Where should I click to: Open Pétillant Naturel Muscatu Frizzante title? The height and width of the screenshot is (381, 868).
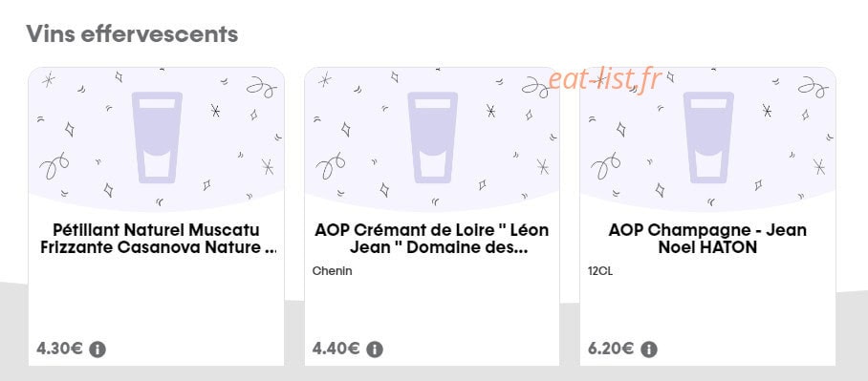point(157,239)
